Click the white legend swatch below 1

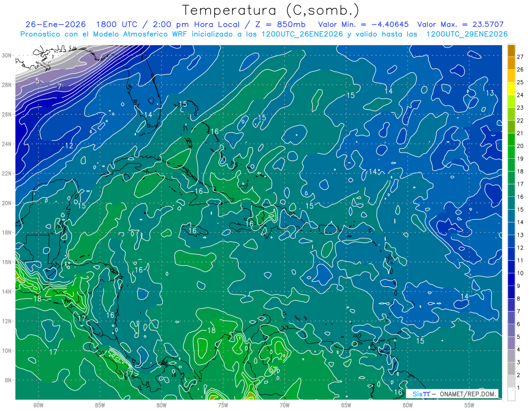(x=511, y=394)
